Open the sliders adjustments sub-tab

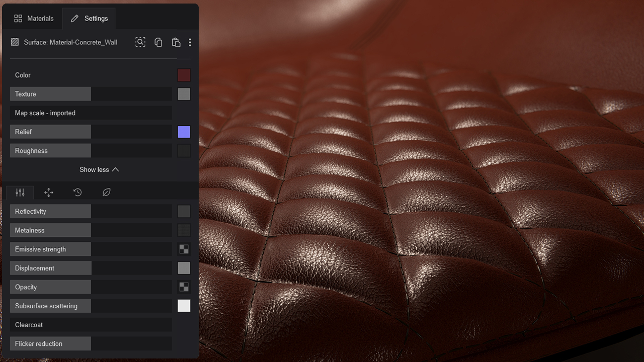coord(20,192)
